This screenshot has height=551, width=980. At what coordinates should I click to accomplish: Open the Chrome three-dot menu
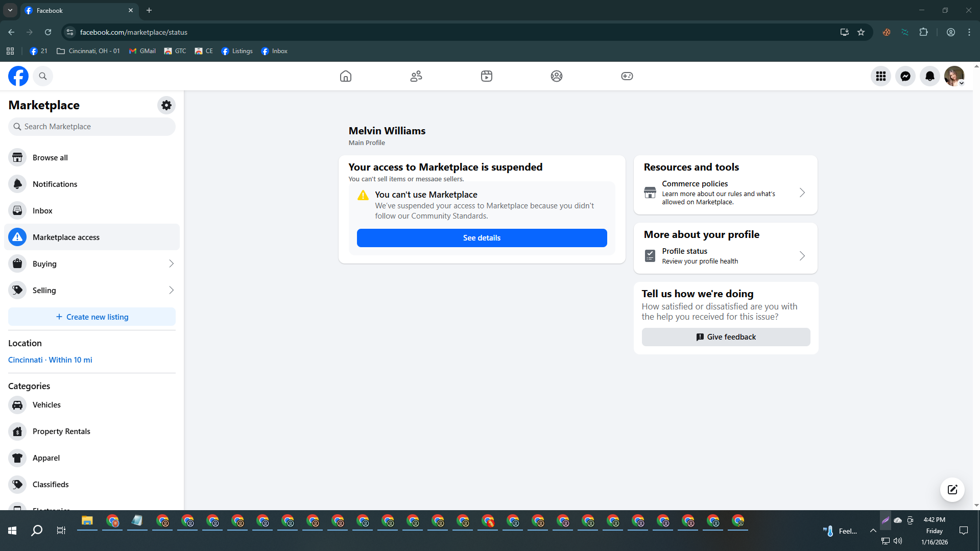969,32
